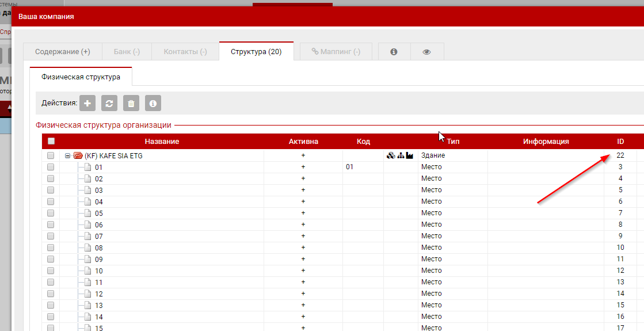Click the info icon in actions toolbar
This screenshot has height=331, width=644.
point(153,103)
